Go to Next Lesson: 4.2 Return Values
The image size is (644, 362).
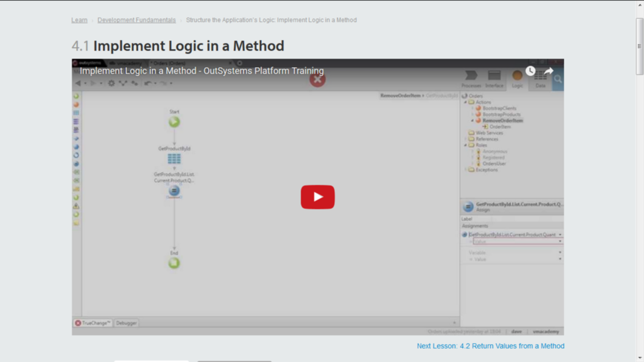(x=490, y=346)
